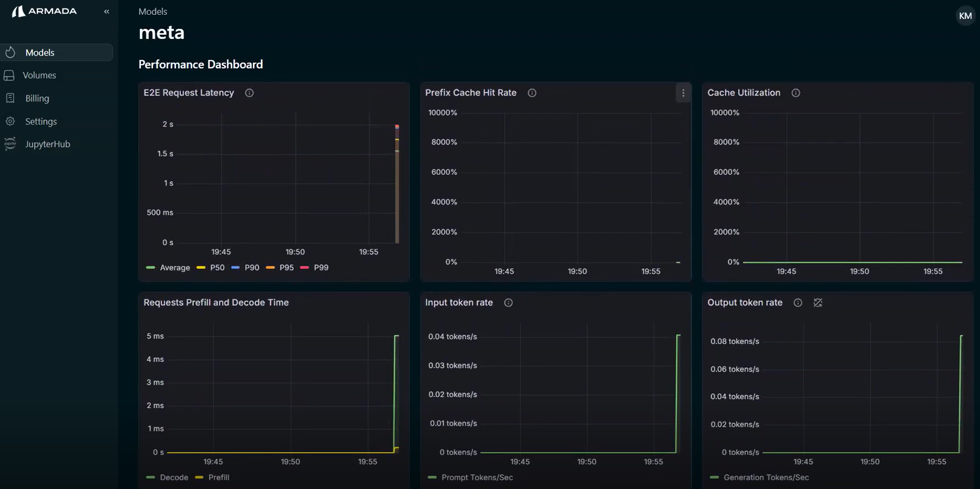Open the info tooltip for E2E Request Latency
980x489 pixels.
click(249, 93)
